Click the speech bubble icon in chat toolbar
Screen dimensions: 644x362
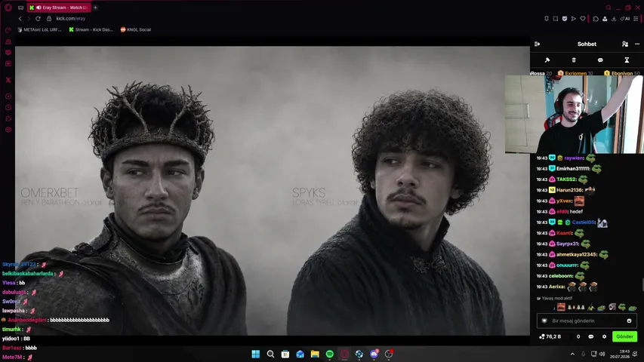pyautogui.click(x=600, y=60)
